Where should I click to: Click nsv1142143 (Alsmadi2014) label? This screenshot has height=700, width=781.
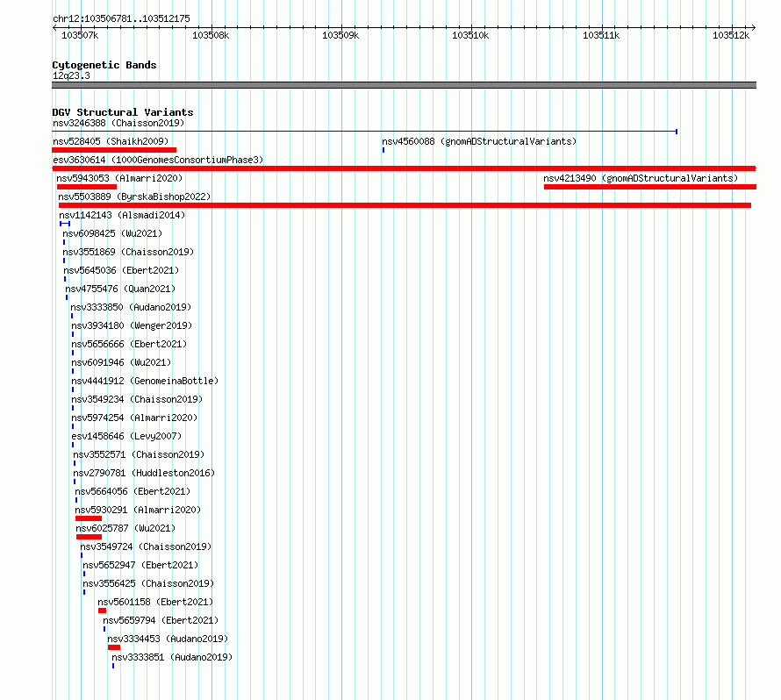pos(122,215)
